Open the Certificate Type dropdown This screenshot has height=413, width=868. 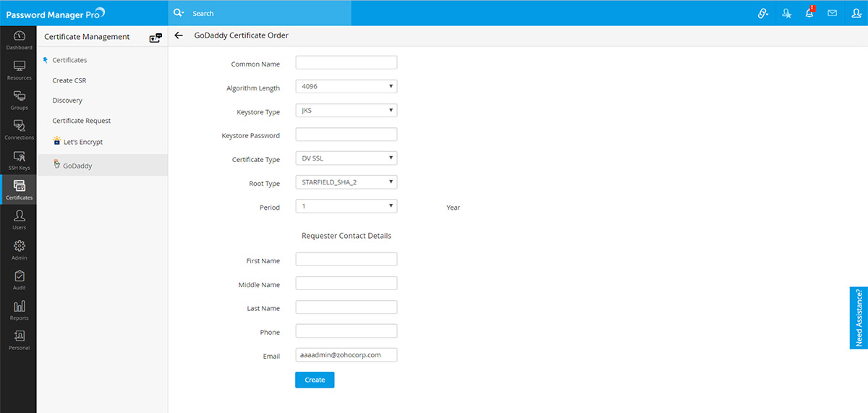click(346, 158)
